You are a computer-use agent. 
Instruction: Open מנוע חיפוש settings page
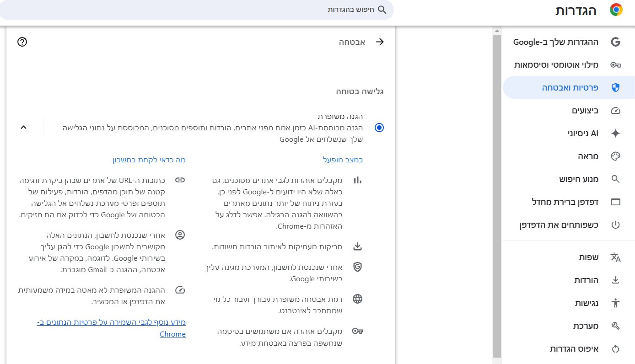click(569, 179)
